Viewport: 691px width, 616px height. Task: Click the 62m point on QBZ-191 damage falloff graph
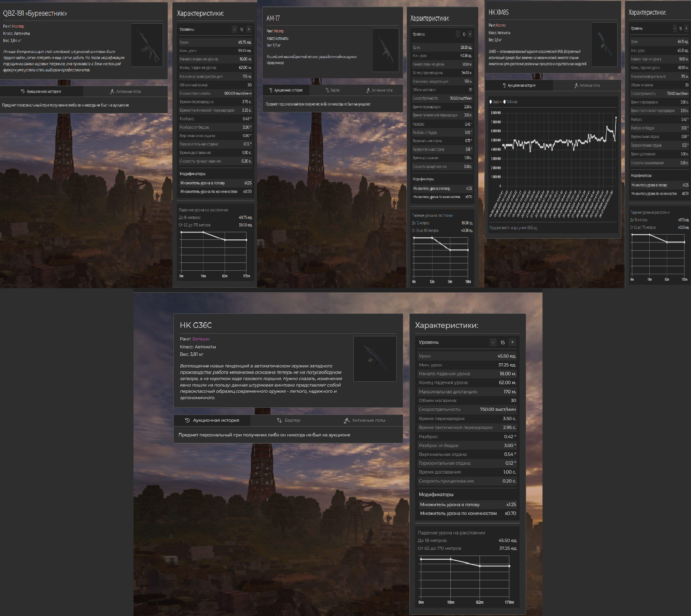(x=225, y=240)
